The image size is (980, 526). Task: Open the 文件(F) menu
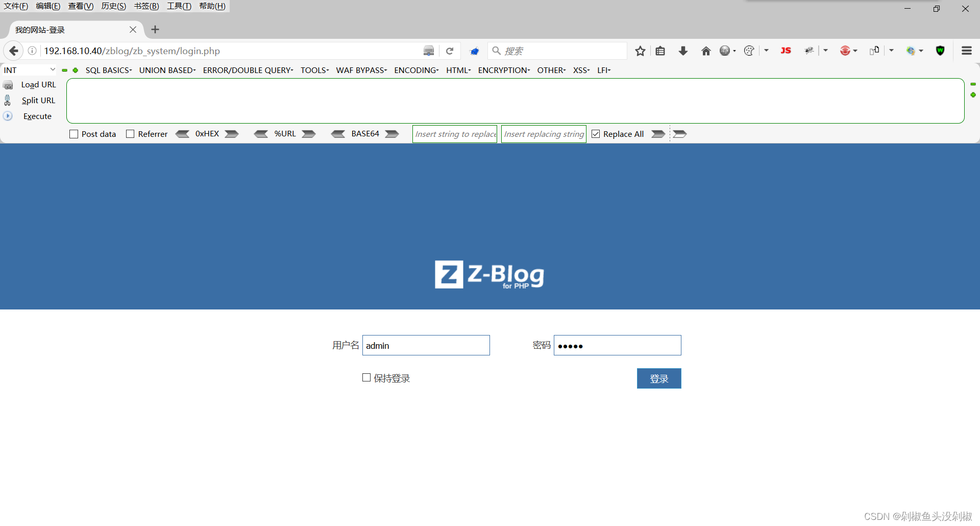click(x=16, y=6)
